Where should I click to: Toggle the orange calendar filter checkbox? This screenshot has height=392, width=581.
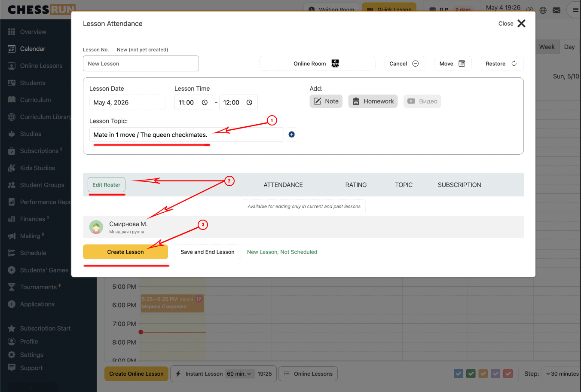point(483,374)
